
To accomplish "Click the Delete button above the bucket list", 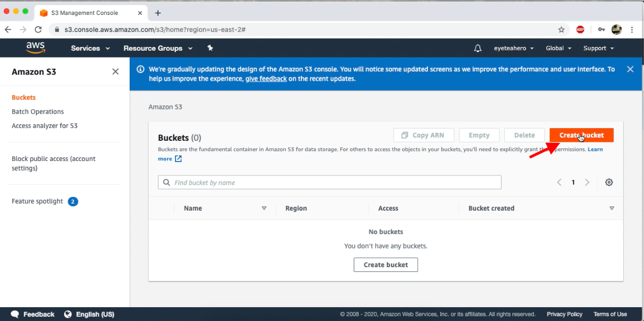I will (524, 135).
